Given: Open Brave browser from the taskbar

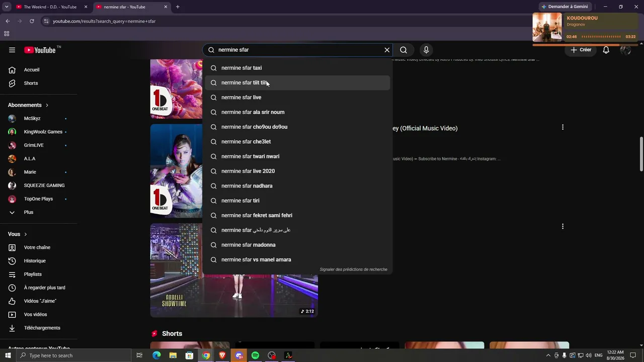Looking at the screenshot, I should tap(222, 355).
